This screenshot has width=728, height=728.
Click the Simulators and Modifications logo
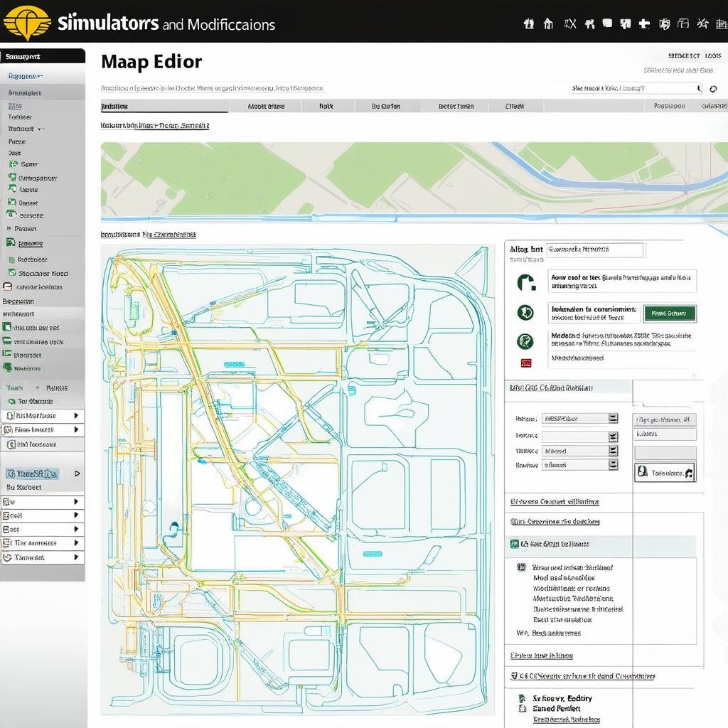(27, 22)
